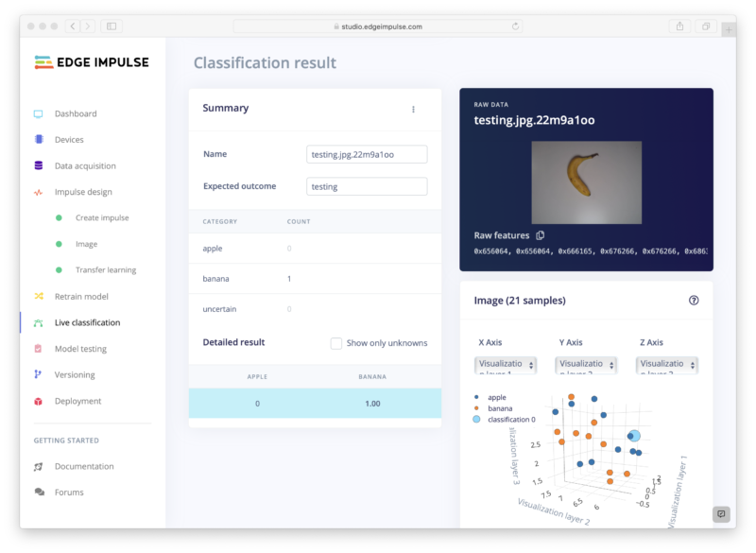Go to Model testing page
Viewport: 756px width, 553px height.
(80, 349)
